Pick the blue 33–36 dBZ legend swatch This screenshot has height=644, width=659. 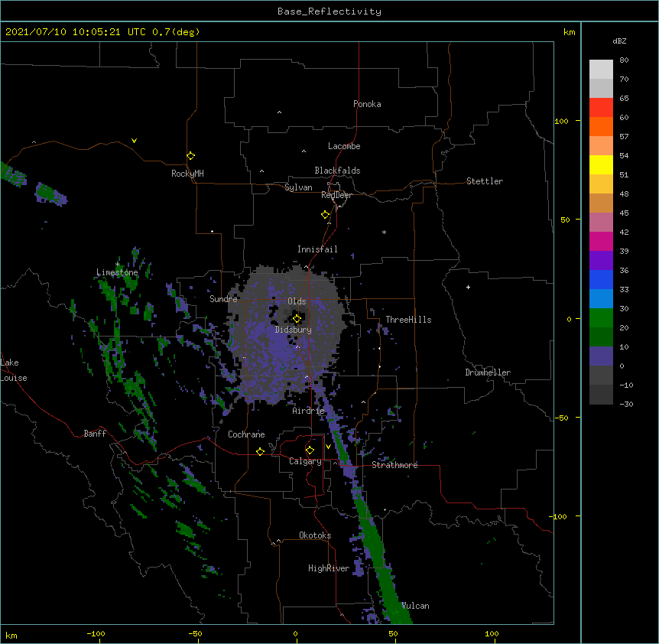click(601, 279)
